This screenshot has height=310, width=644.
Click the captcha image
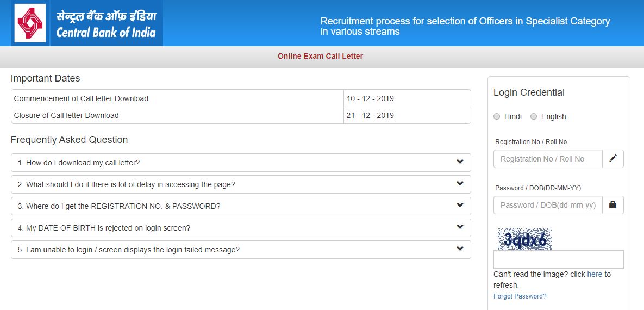tap(524, 239)
